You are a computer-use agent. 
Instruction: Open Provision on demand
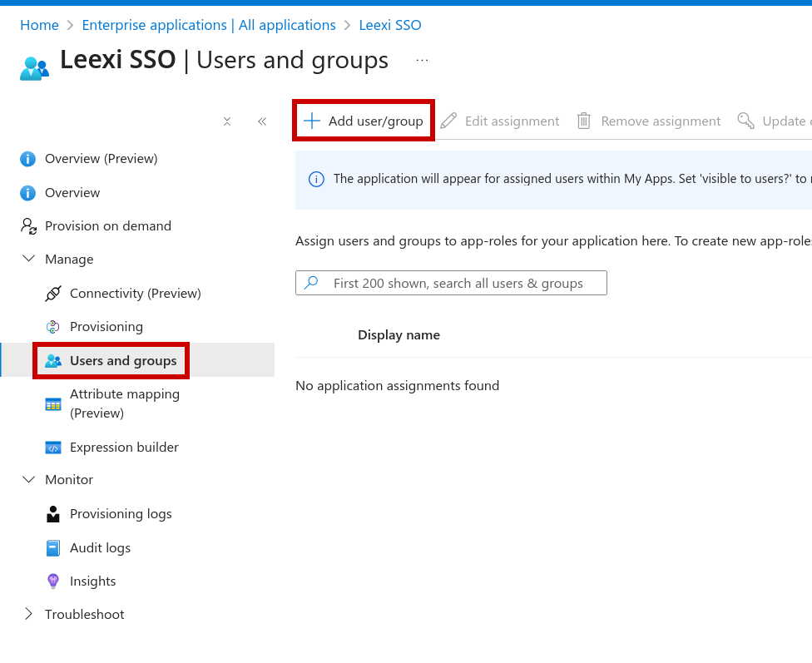[x=107, y=225]
